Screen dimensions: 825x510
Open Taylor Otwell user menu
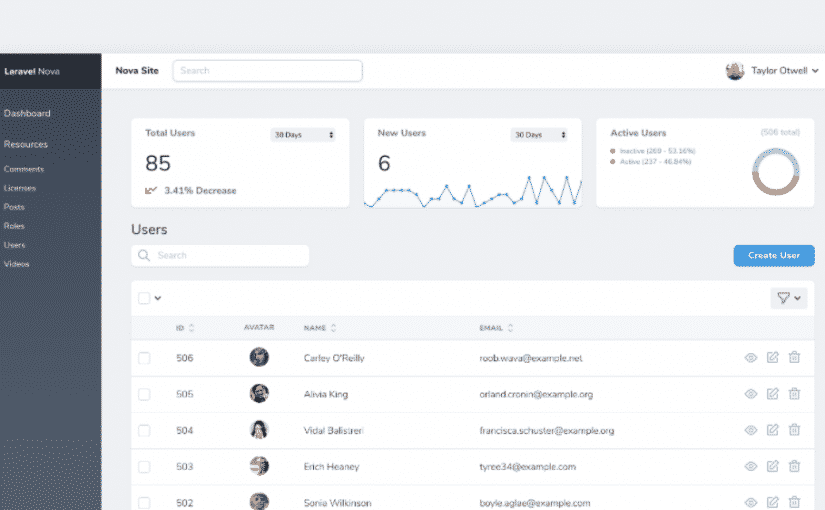784,71
